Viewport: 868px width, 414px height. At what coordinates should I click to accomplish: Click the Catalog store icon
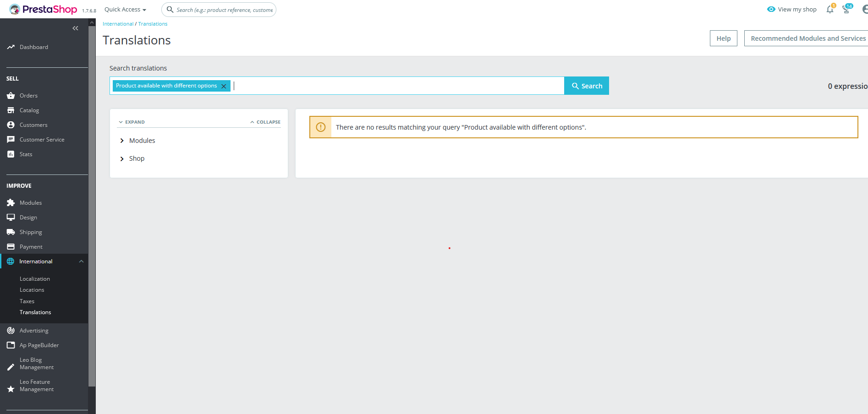point(11,110)
